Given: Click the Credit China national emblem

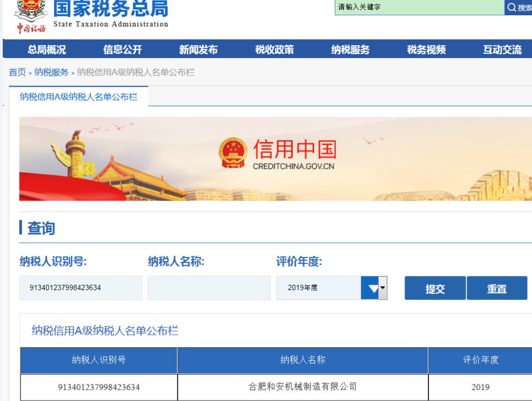Looking at the screenshot, I should coord(233,153).
